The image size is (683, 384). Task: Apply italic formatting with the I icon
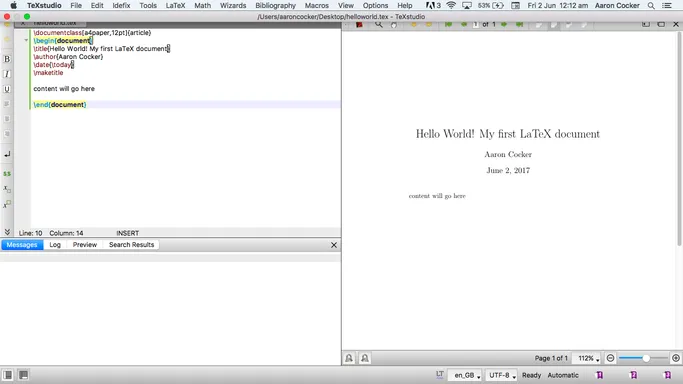point(7,74)
